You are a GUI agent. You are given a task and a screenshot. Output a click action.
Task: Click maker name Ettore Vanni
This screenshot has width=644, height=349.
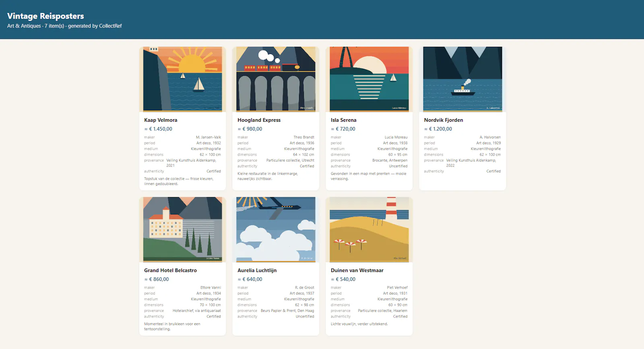tap(211, 288)
